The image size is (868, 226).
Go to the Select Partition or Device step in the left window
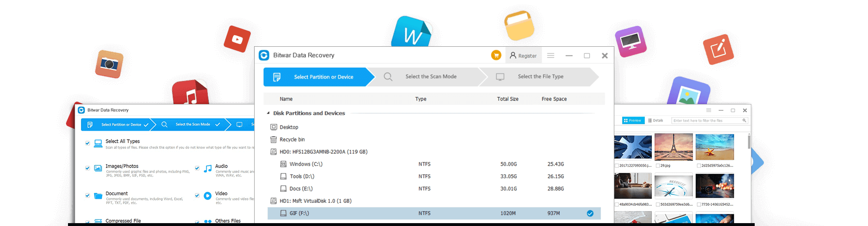(x=118, y=125)
